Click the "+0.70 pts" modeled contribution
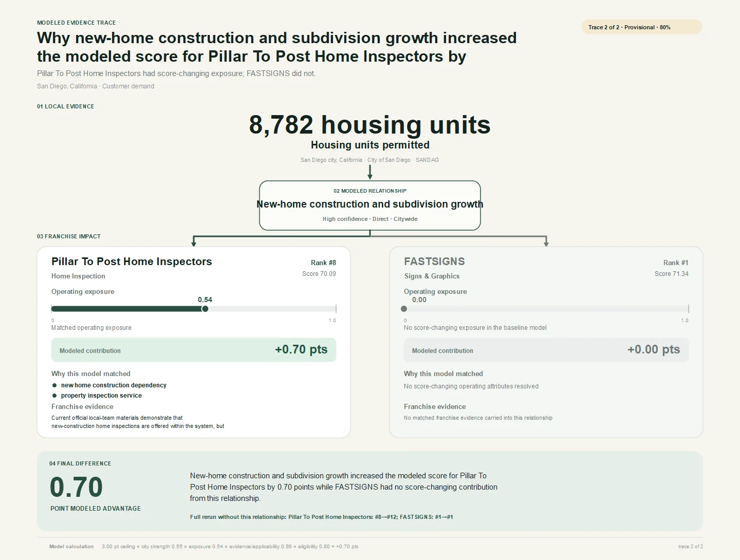This screenshot has height=560, width=740. [x=301, y=349]
